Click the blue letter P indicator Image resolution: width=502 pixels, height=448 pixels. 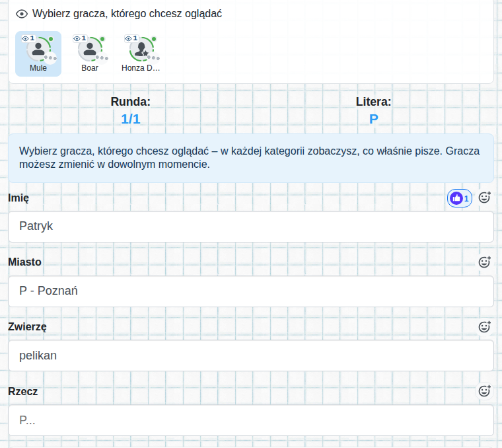click(x=374, y=119)
